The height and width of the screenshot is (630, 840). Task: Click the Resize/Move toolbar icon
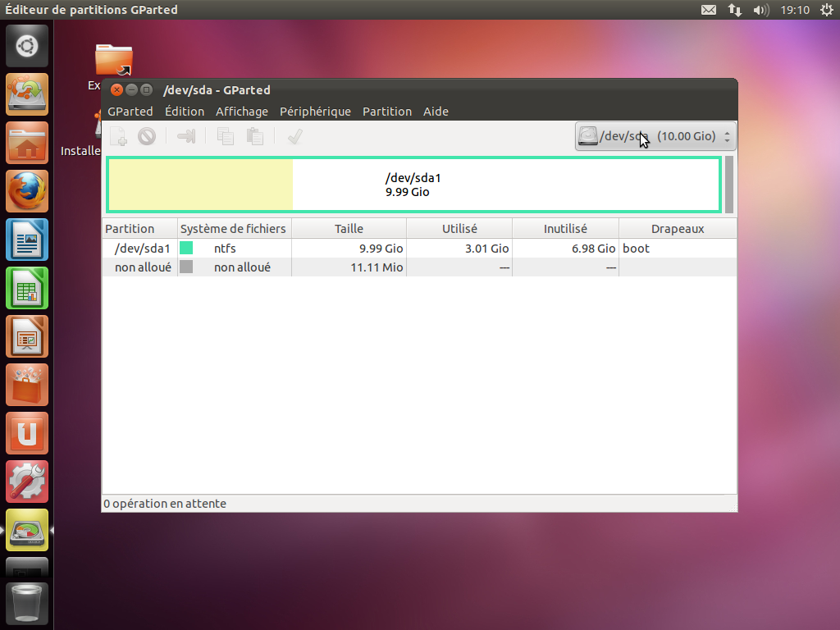(186, 137)
